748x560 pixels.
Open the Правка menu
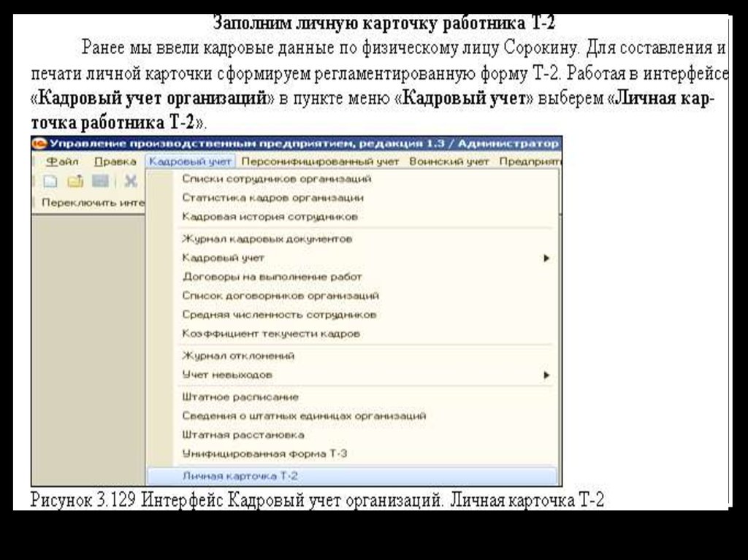click(x=115, y=161)
